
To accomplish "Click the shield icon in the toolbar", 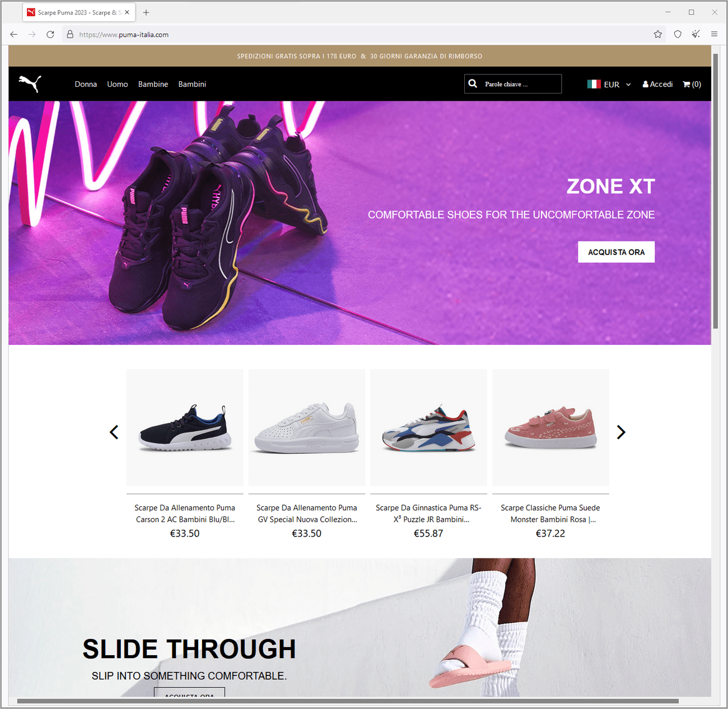I will [678, 34].
